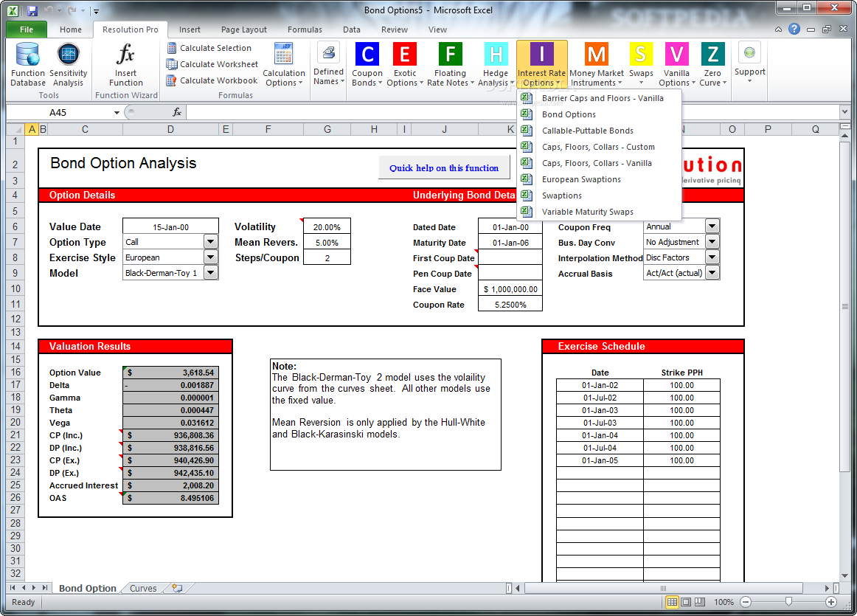Switch to the Formulas ribbon tab

(305, 30)
